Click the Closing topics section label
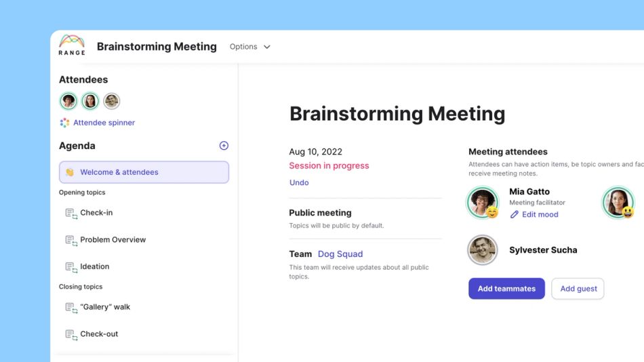The image size is (644, 362). [x=81, y=287]
